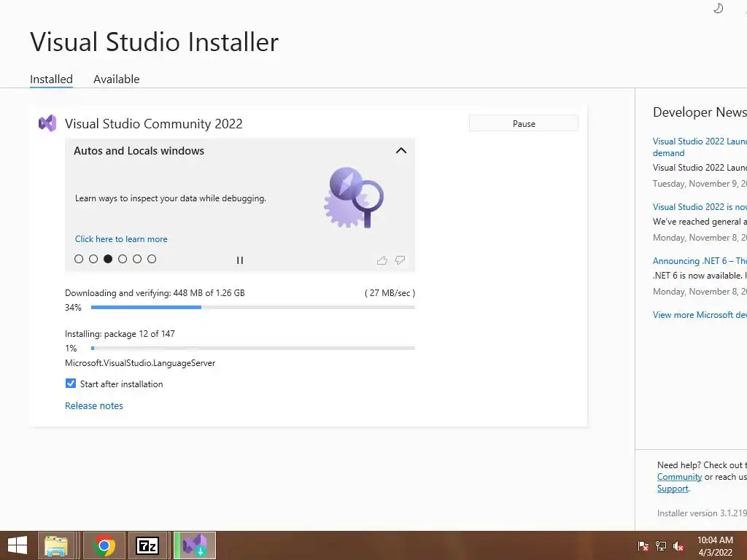Click the thumbs down feedback icon
747x560 pixels.
coord(400,260)
